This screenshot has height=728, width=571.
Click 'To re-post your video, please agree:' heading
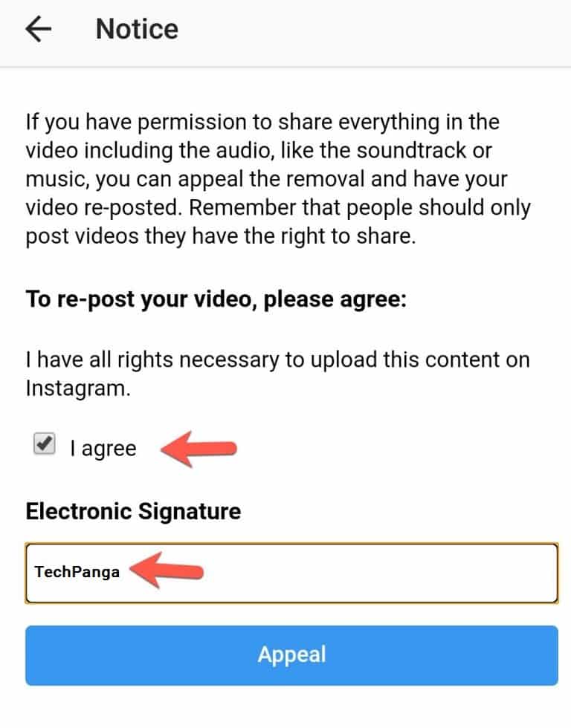216,299
